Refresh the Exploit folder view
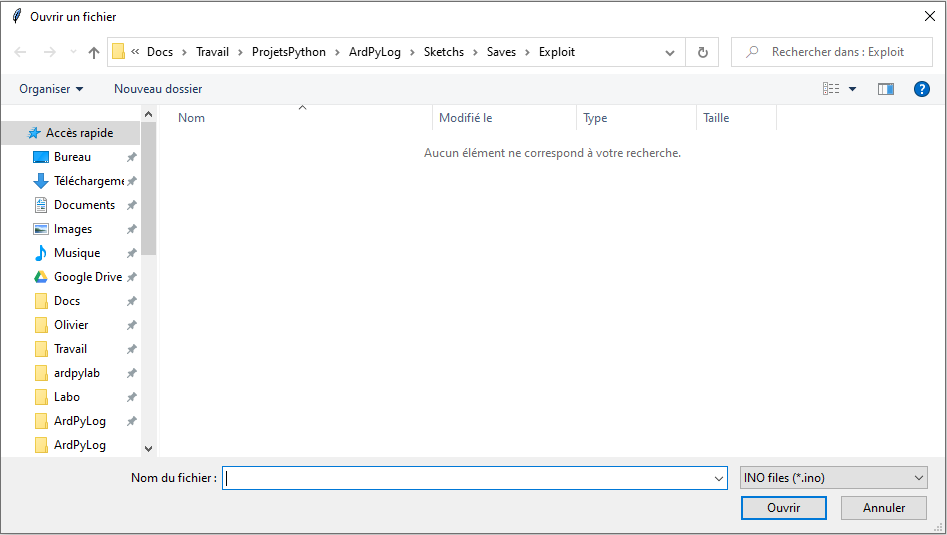Image resolution: width=947 pixels, height=535 pixels. 702,52
